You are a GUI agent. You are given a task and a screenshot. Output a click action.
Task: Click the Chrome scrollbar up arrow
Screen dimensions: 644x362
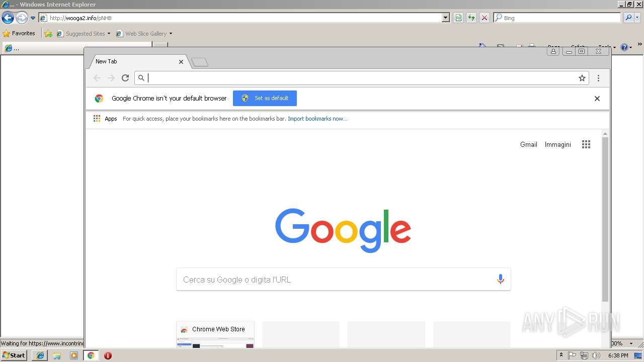(605, 134)
